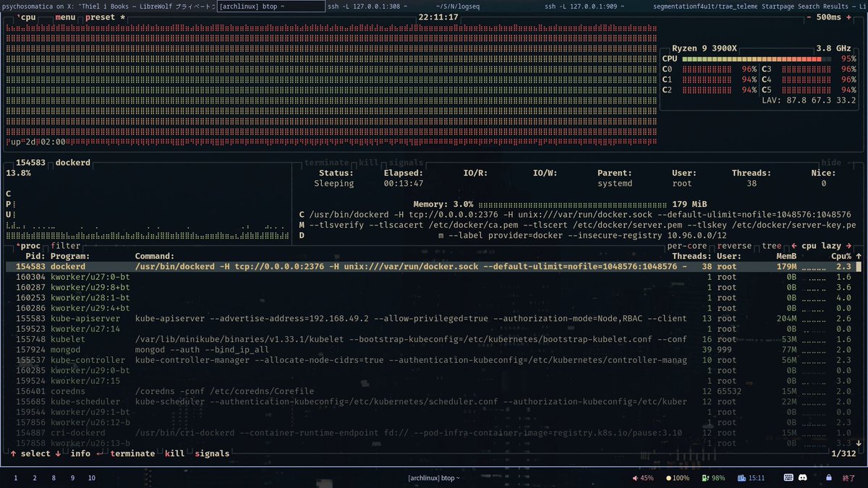
Task: Select the dockerd process row
Action: pos(430,266)
